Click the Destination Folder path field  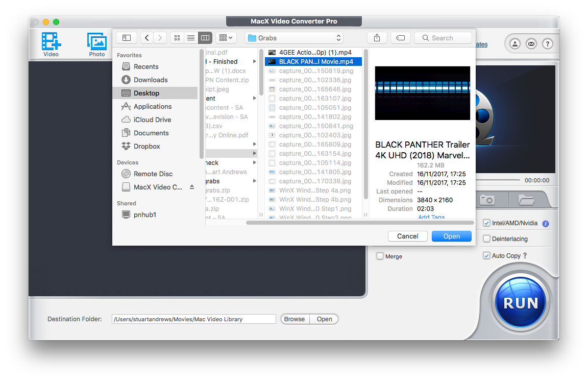click(x=194, y=319)
